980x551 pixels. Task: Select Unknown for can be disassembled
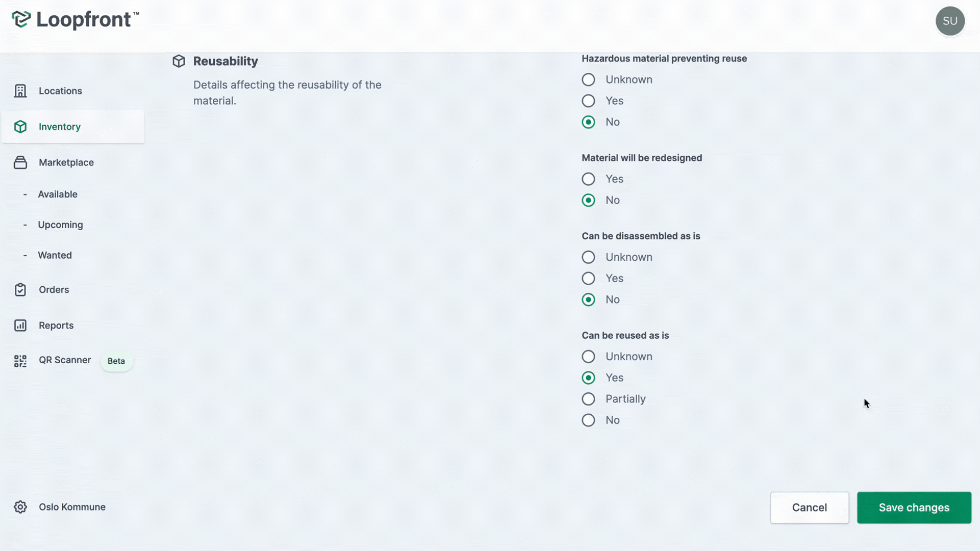587,256
